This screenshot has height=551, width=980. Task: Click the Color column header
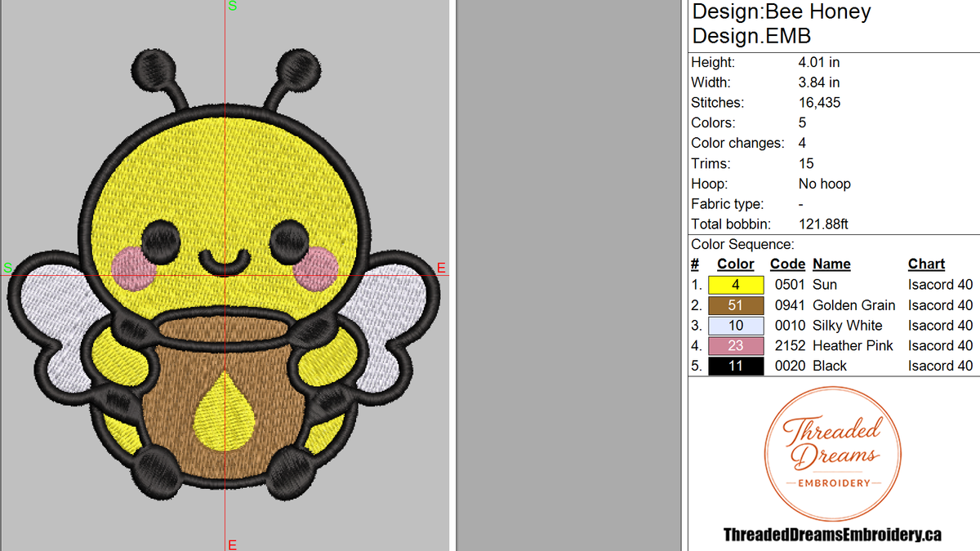[736, 264]
